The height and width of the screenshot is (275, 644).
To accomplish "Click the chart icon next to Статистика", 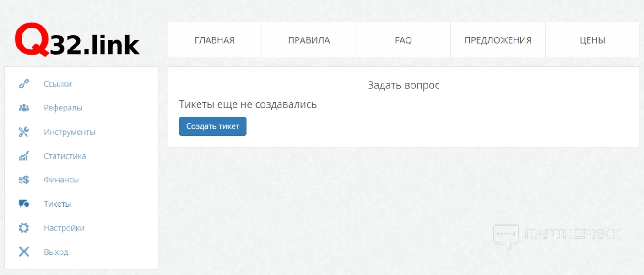I will pos(24,156).
